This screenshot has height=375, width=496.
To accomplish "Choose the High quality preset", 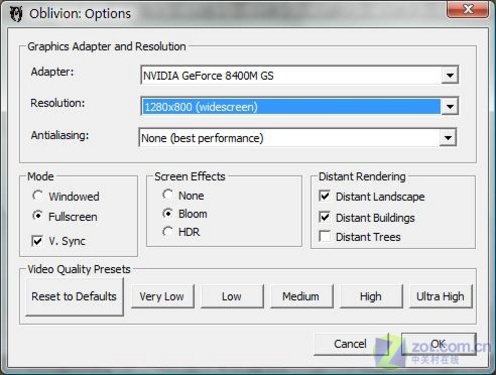I will point(371,296).
